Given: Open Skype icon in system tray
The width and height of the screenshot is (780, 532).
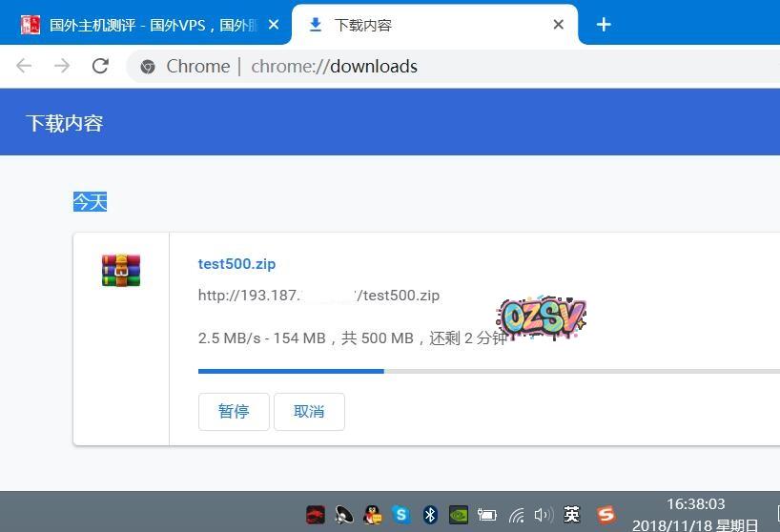Looking at the screenshot, I should (401, 515).
